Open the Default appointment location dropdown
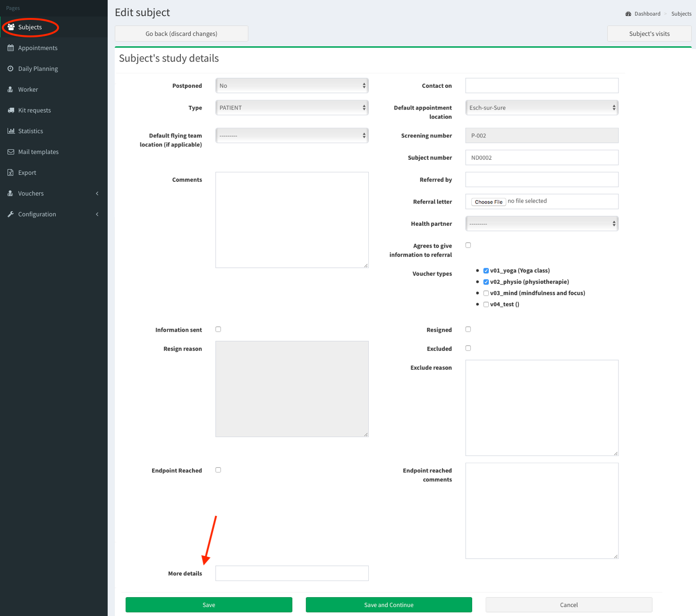 point(542,108)
